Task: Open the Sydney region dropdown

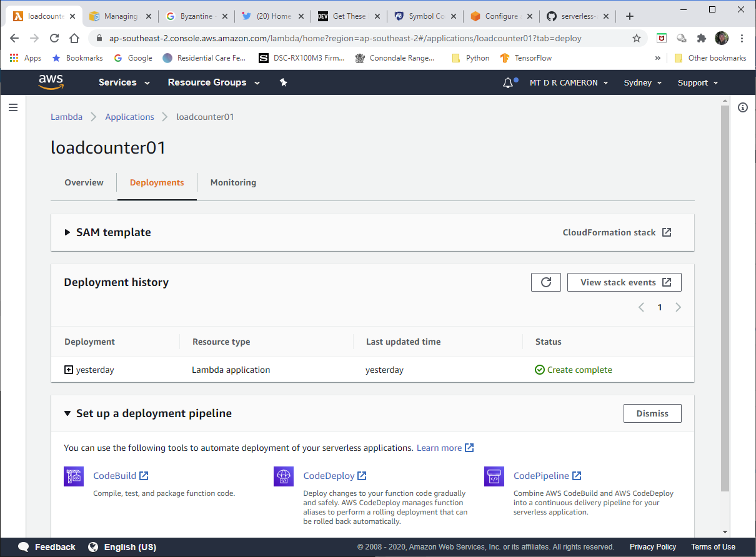Action: (x=643, y=82)
